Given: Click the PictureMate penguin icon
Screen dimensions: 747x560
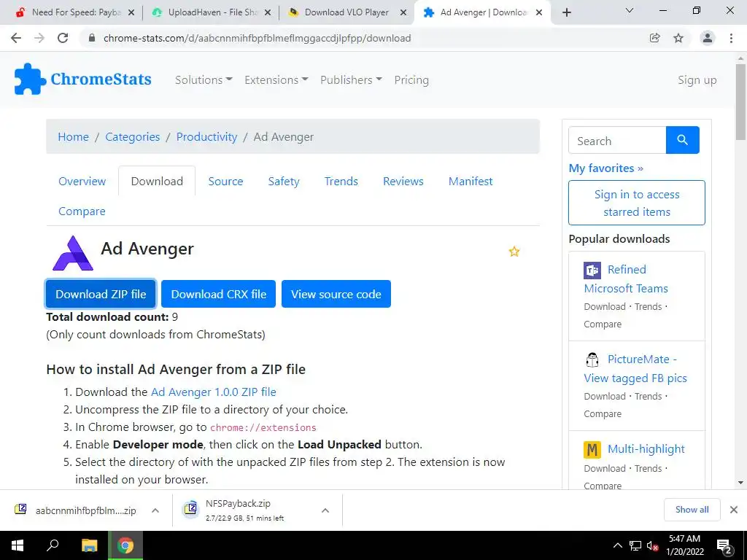Looking at the screenshot, I should (592, 359).
